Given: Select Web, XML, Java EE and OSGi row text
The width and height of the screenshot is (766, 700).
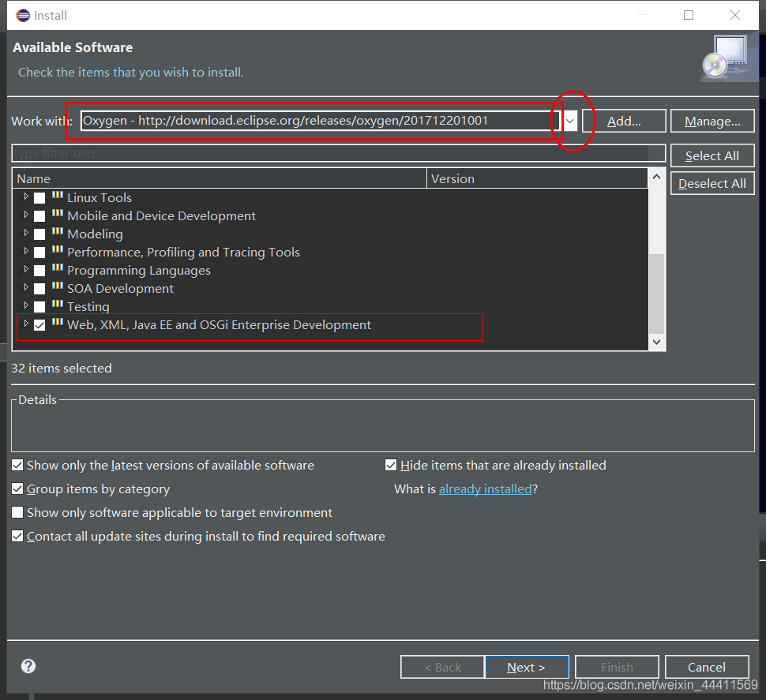Looking at the screenshot, I should pyautogui.click(x=219, y=324).
